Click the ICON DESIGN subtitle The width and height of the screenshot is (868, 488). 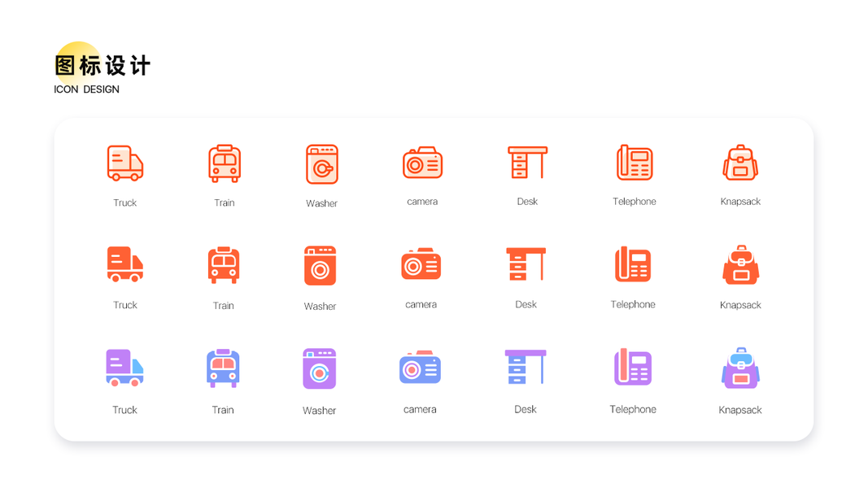[86, 89]
